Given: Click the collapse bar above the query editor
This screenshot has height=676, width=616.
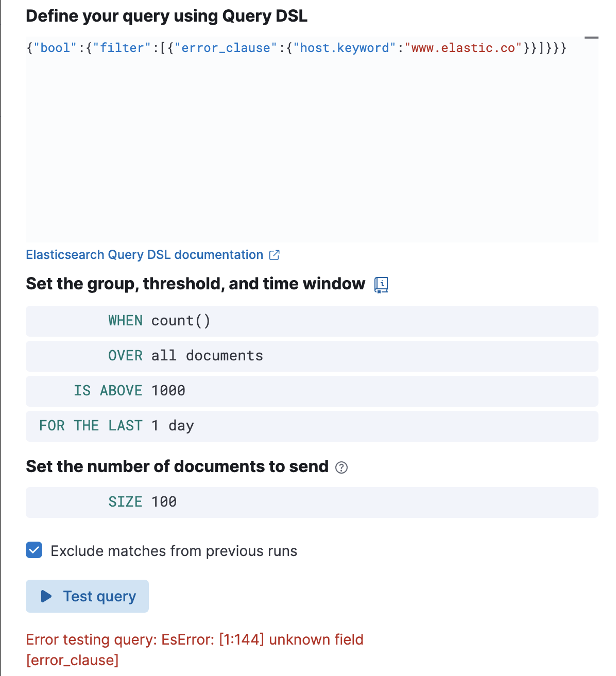Looking at the screenshot, I should [591, 37].
